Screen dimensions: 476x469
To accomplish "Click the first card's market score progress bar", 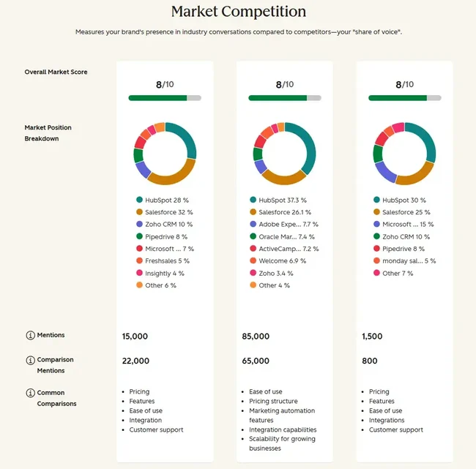I will coord(165,98).
